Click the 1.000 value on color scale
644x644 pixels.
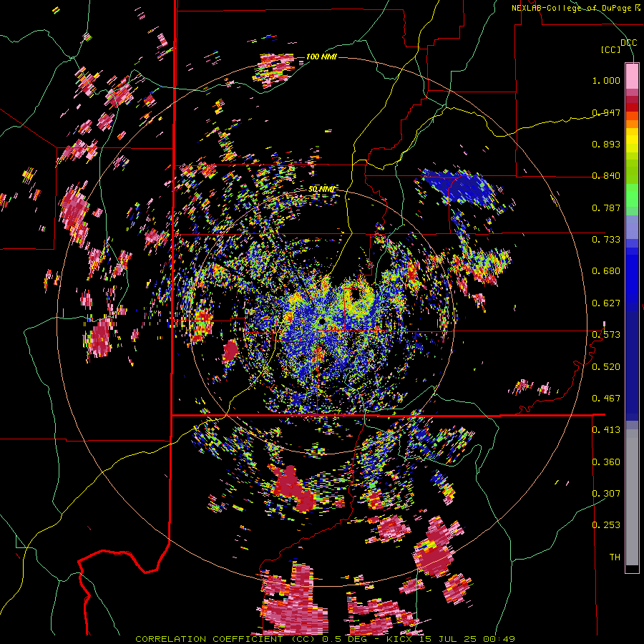(606, 80)
